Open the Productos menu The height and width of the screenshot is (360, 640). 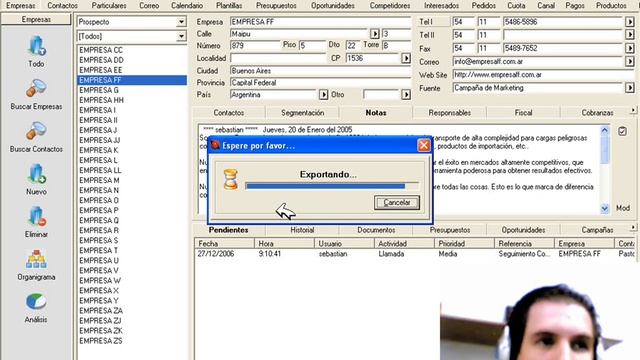pos(611,6)
